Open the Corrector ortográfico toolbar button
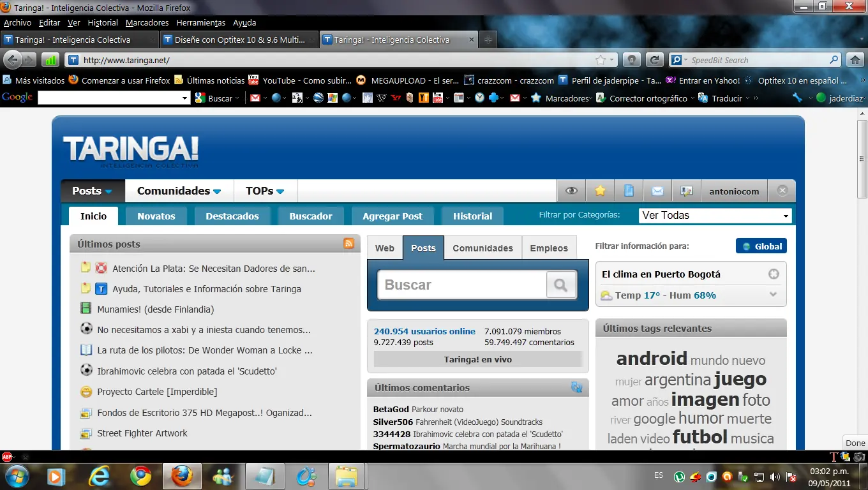Screen dimensions: 868x490 642,98
